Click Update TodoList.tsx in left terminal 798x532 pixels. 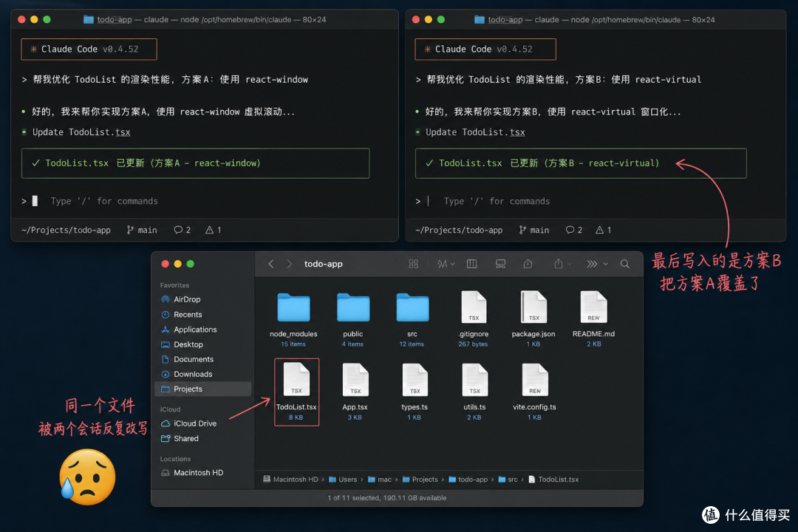coord(81,132)
